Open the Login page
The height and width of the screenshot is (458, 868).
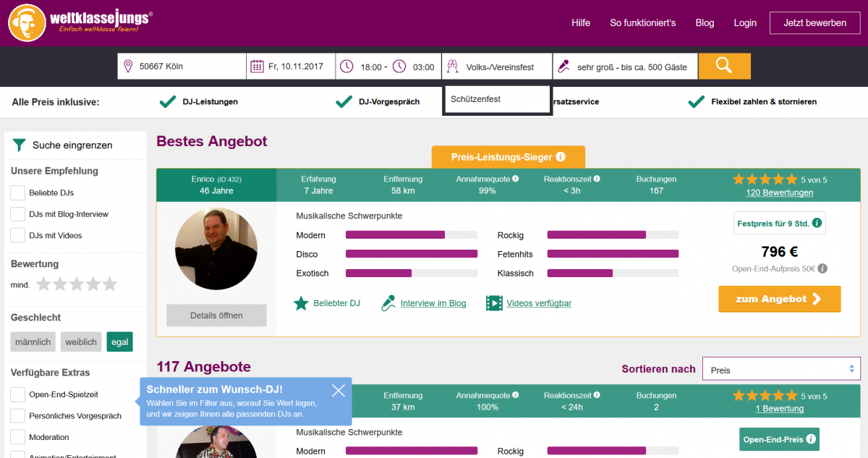(745, 22)
